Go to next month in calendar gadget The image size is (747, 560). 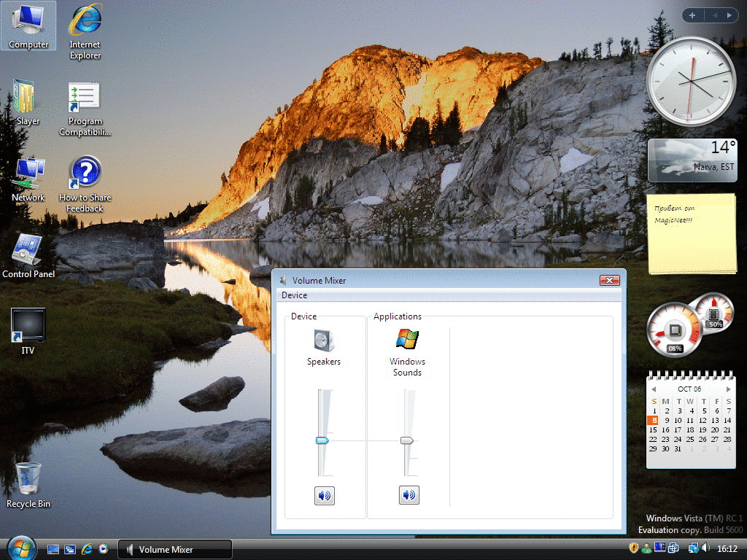coord(728,389)
